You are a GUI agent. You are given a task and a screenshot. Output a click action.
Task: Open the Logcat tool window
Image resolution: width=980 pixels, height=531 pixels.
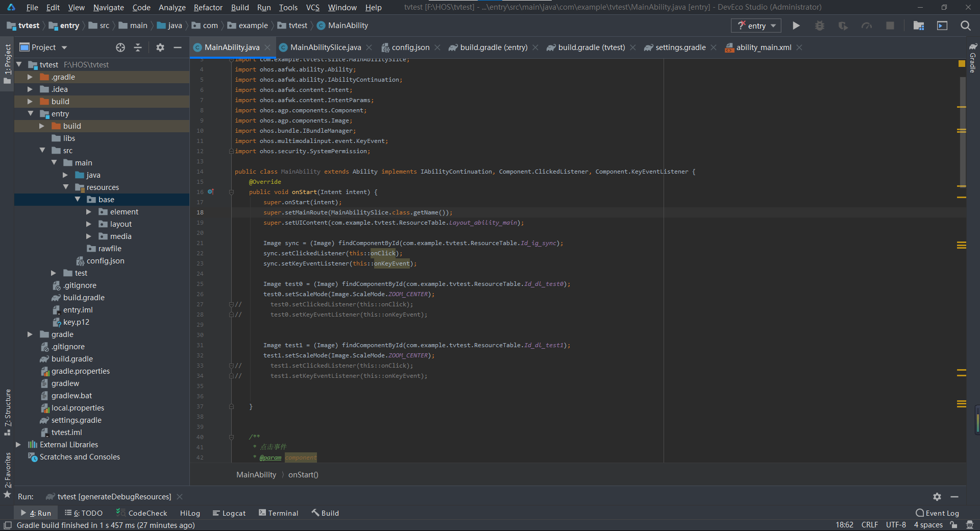coord(229,513)
